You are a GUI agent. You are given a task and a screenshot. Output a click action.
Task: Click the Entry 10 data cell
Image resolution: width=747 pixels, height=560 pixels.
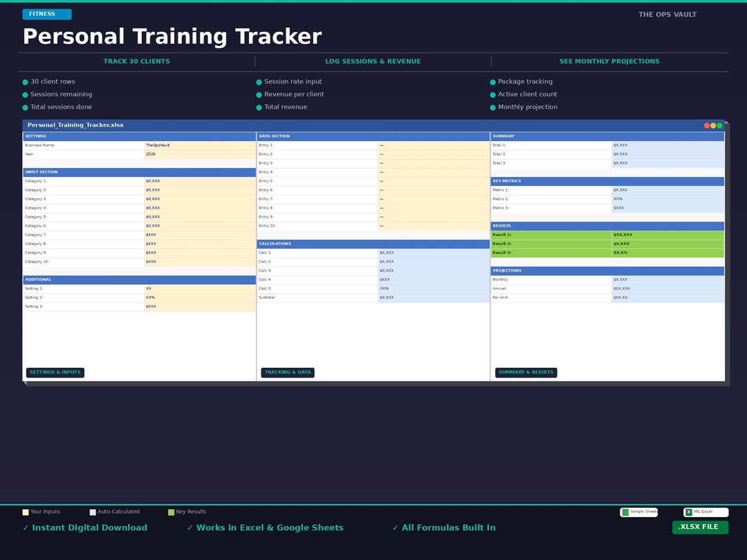pos(434,226)
